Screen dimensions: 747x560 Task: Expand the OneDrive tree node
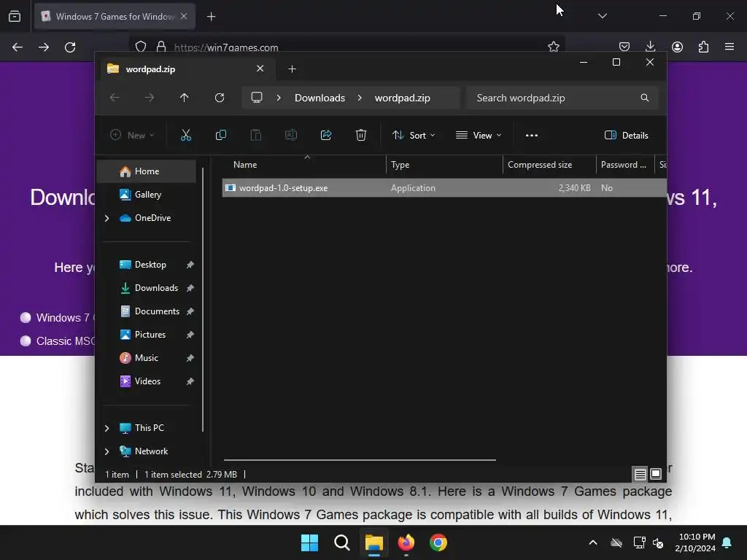(107, 218)
